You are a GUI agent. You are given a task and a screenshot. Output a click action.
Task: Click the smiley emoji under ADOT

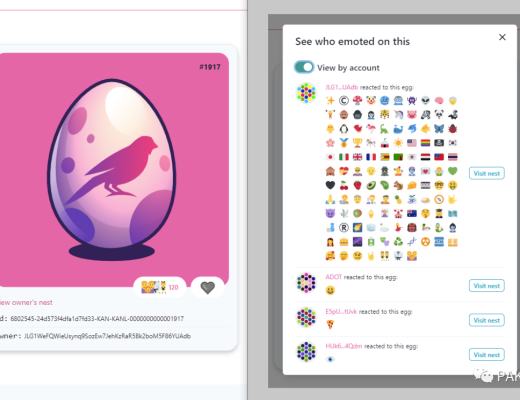[x=330, y=290]
